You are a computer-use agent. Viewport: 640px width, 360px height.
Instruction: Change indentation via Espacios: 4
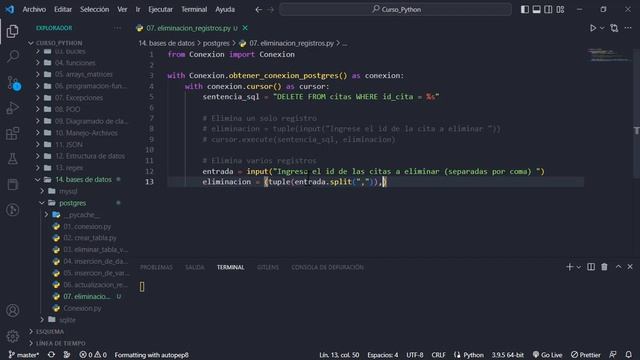point(382,355)
